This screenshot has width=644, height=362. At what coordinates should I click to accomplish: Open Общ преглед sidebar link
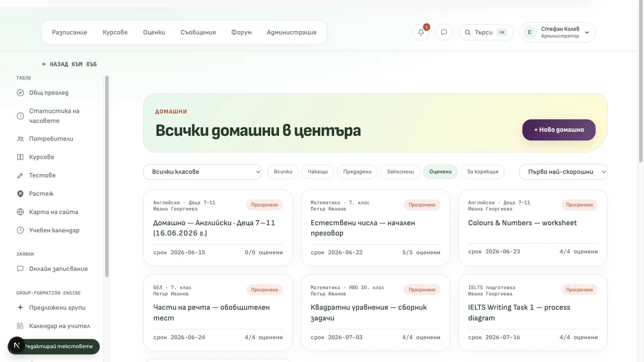[49, 93]
